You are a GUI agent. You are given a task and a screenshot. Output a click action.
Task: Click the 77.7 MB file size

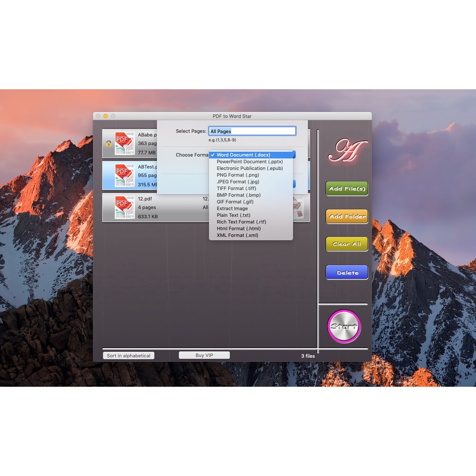(x=146, y=152)
